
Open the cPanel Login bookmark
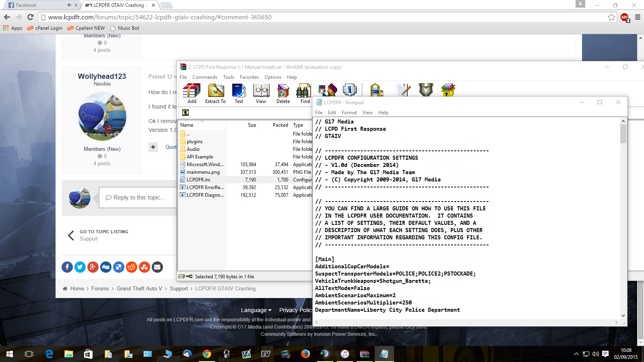[45, 28]
